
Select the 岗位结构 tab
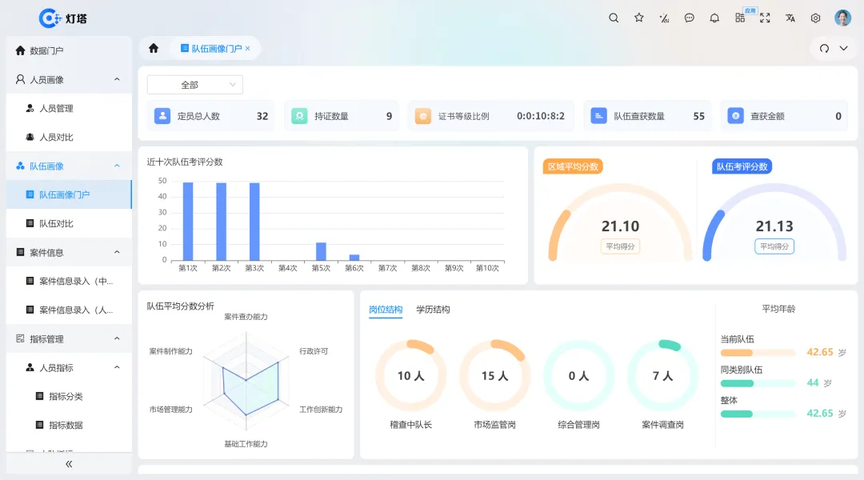[x=385, y=310]
